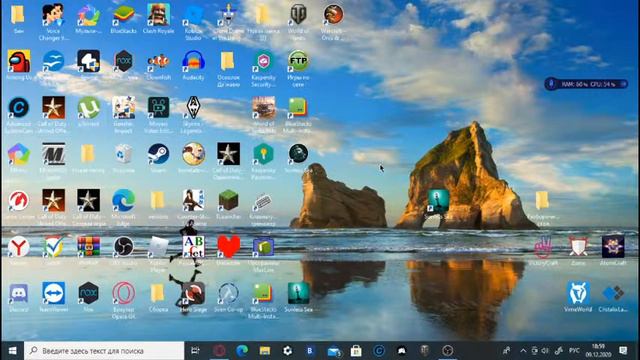Open the Opera GX browser shortcut

tap(124, 293)
